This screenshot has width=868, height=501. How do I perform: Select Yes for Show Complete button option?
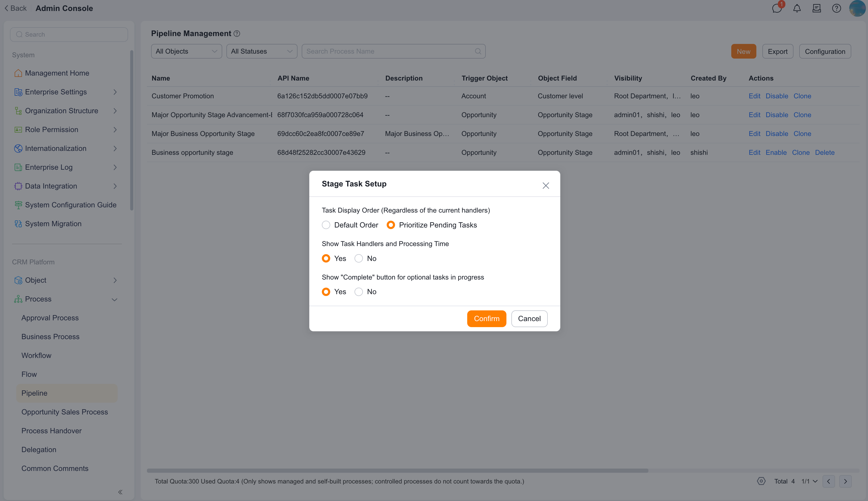[326, 292]
